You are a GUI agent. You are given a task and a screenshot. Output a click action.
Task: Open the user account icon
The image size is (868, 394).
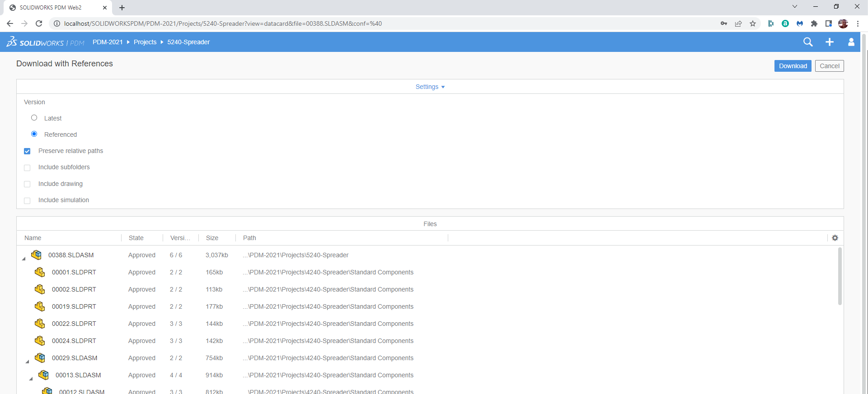coord(851,42)
